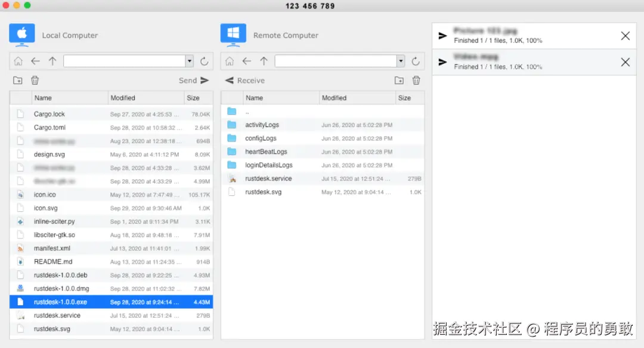Dismiss the Video.mpg transfer entry
644x348 pixels.
625,61
